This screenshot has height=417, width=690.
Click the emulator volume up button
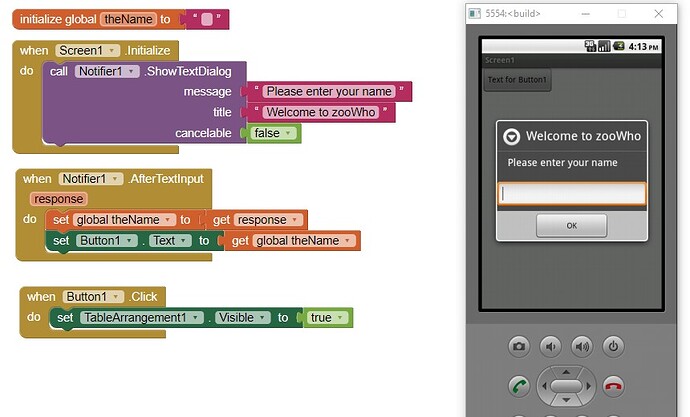582,346
